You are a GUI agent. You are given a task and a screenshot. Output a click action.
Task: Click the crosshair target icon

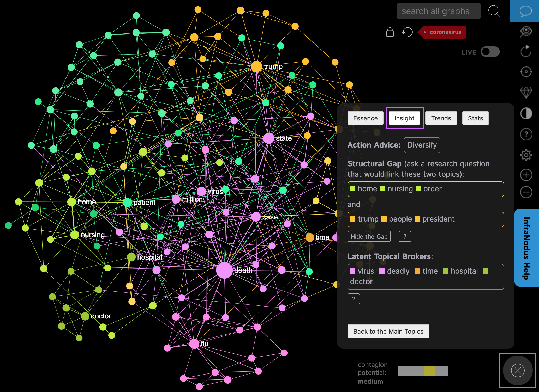pyautogui.click(x=526, y=72)
